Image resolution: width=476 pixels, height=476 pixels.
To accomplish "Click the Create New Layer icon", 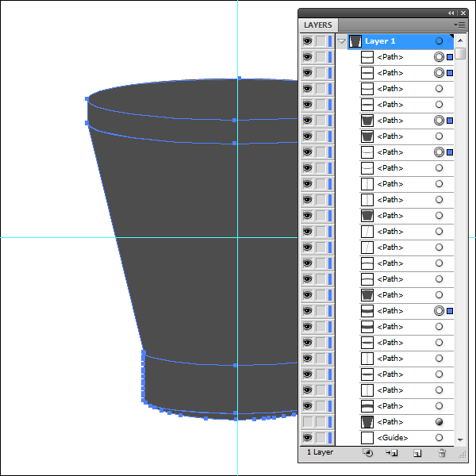I will pos(418,453).
